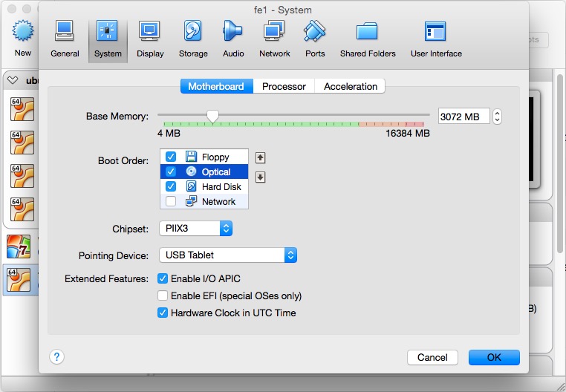The image size is (566, 392).
Task: Move boot item up with arrow button
Action: [260, 157]
